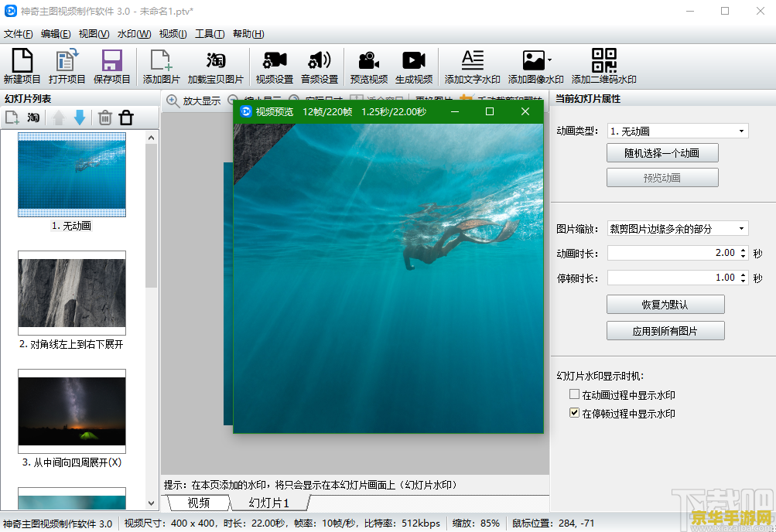This screenshot has width=776, height=532.
Task: Open the 文件(F) menu
Action: 19,33
